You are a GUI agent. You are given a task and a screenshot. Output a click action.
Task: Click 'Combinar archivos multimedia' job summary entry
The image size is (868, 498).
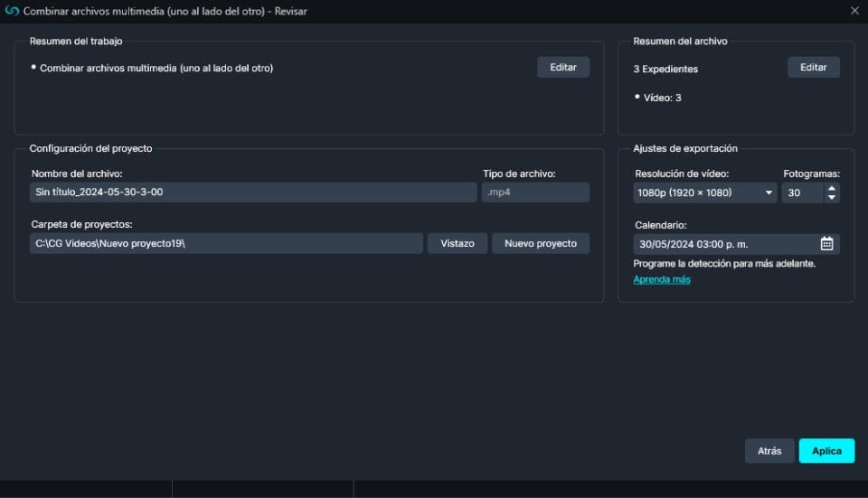point(156,68)
